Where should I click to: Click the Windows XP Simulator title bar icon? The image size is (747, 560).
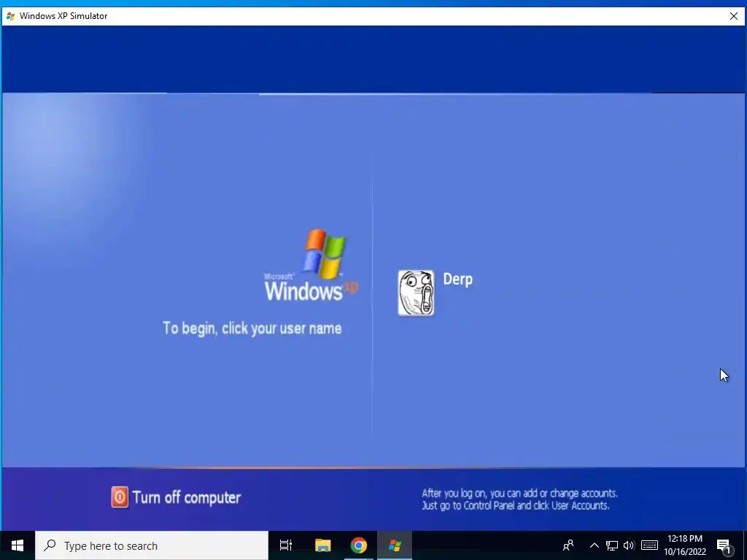click(10, 16)
